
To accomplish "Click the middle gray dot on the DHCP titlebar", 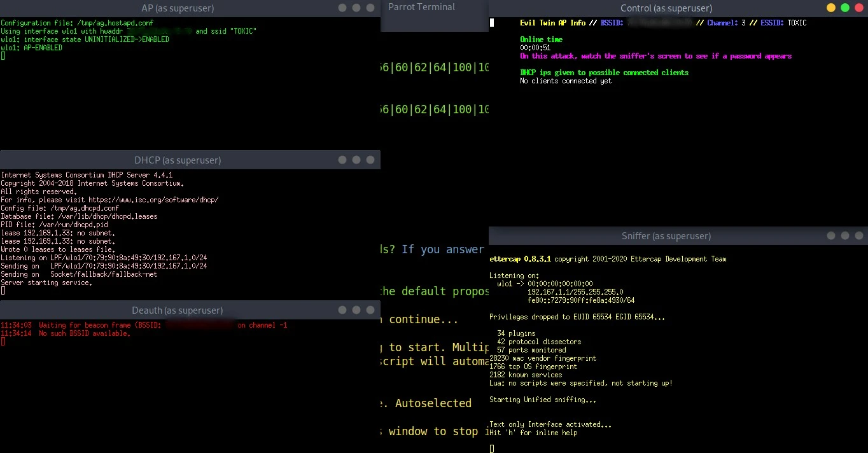I will (356, 160).
